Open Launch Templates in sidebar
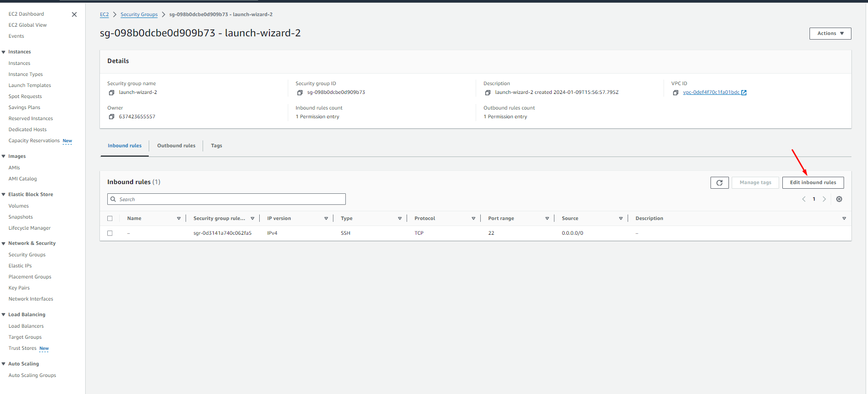 (x=29, y=86)
